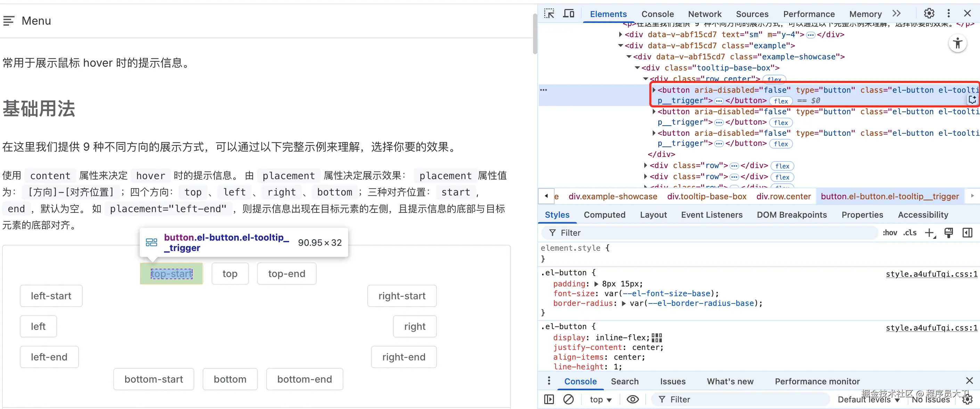Click the new style rule plus icon
980x409 pixels.
(x=929, y=233)
